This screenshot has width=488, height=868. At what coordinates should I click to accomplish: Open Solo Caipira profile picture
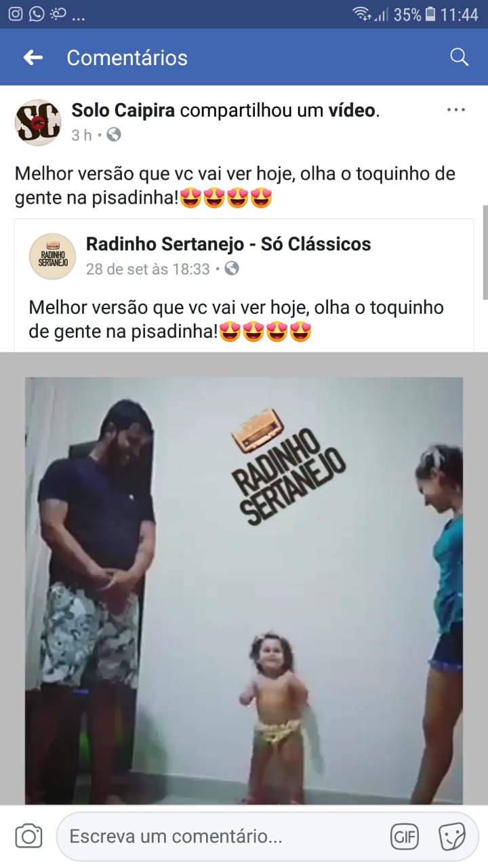click(38, 123)
